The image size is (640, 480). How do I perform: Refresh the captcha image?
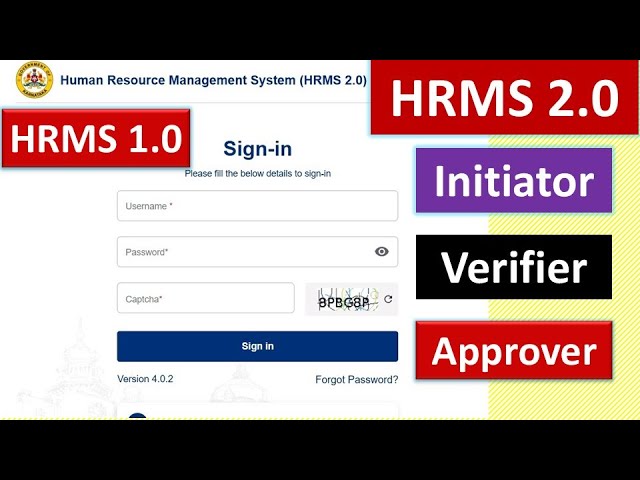coord(388,299)
